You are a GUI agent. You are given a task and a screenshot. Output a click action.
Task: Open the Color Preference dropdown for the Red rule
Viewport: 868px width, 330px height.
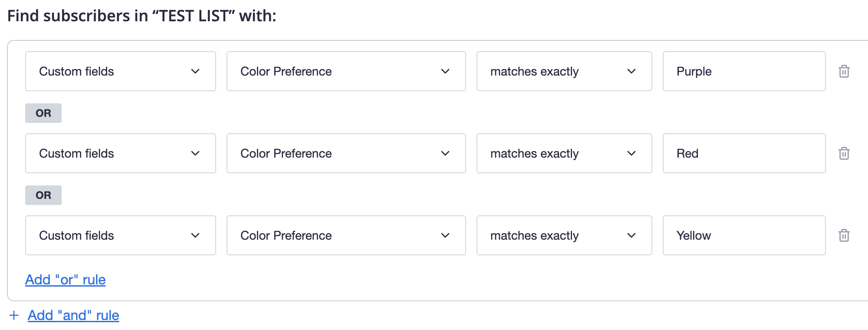[345, 153]
